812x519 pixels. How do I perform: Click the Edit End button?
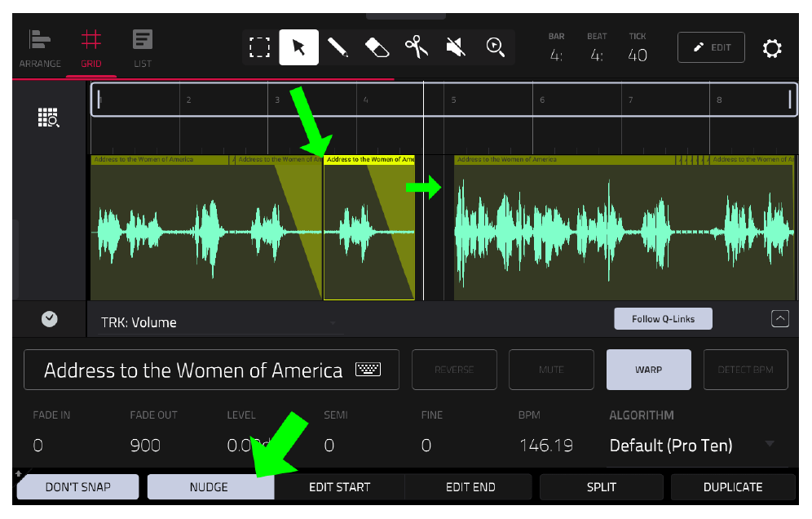(x=470, y=487)
